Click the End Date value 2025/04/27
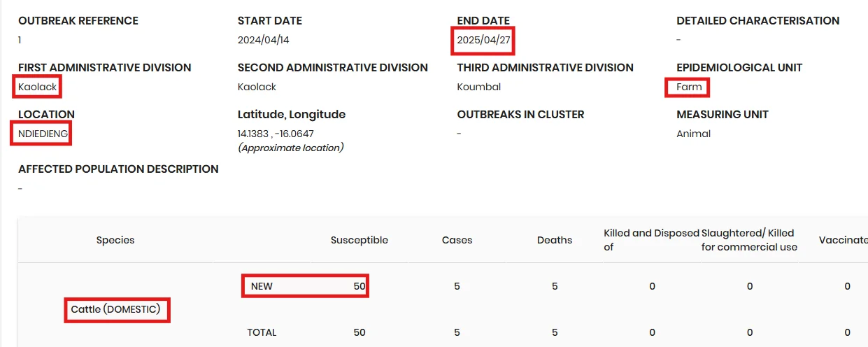Screen dimensions: 868x347 tap(483, 41)
